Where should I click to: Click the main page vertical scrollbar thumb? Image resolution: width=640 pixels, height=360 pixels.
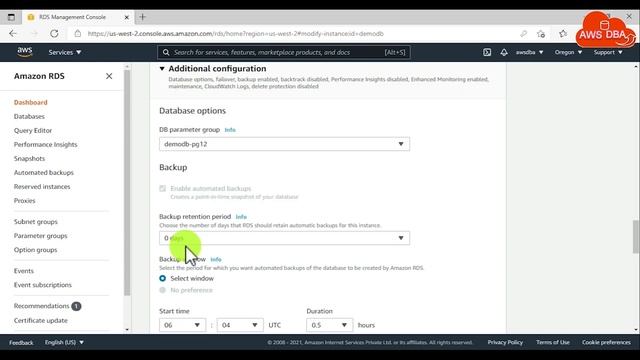pyautogui.click(x=636, y=237)
